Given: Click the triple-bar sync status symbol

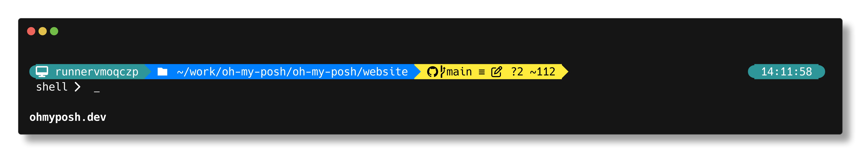Looking at the screenshot, I should point(481,72).
